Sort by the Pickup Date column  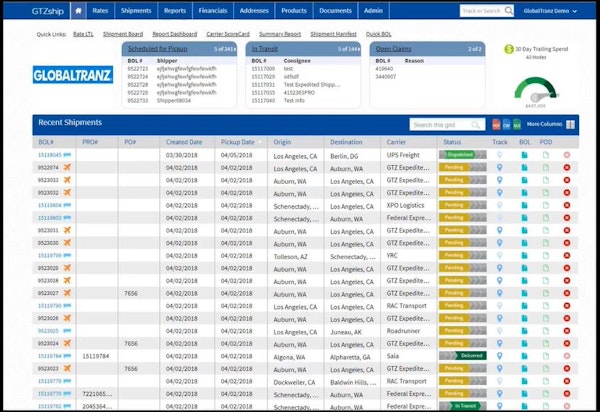click(238, 142)
